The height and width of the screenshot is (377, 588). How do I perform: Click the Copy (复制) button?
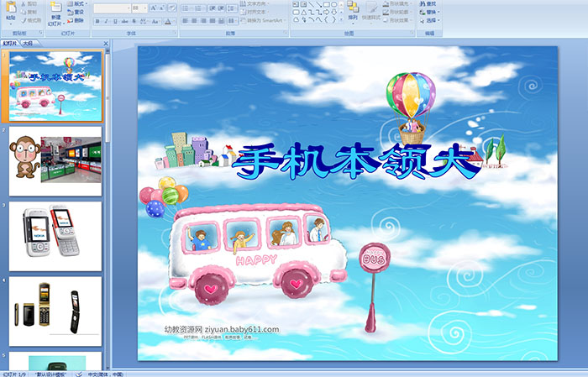pos(29,12)
